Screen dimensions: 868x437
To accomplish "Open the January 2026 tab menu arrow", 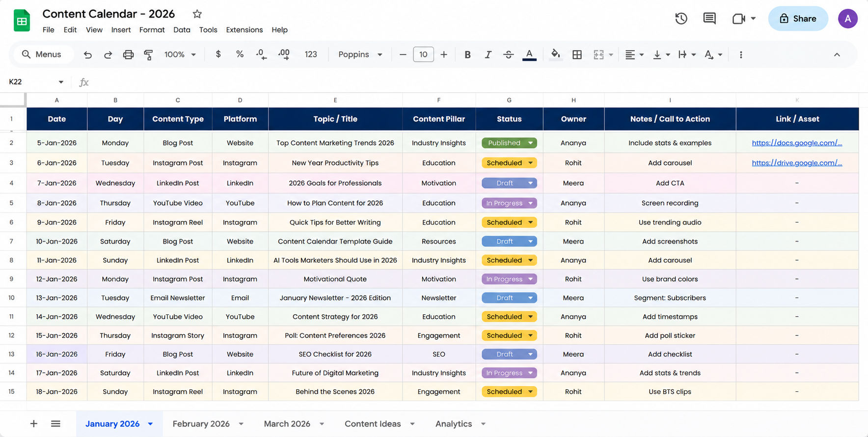I will coord(150,424).
